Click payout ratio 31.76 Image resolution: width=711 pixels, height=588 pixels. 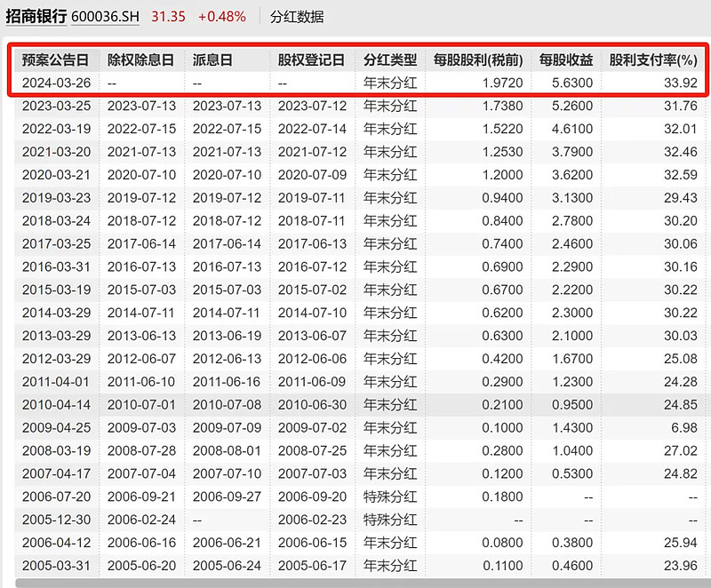[681, 106]
